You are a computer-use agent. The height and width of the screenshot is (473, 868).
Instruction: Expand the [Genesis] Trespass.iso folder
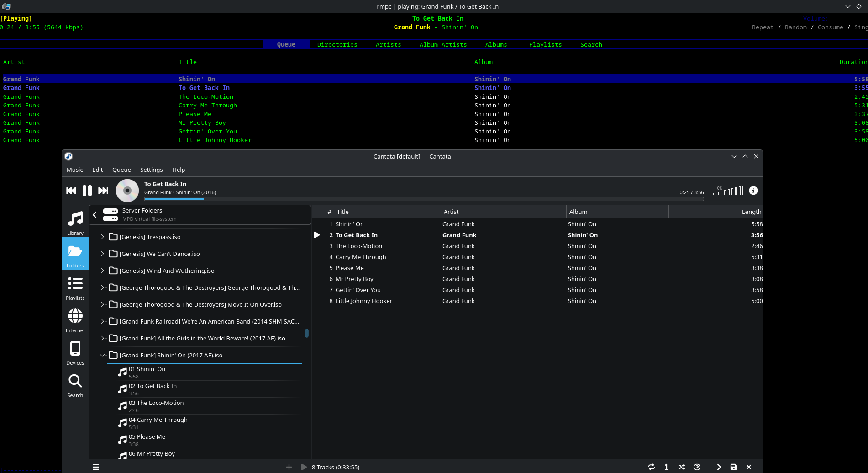pos(102,237)
